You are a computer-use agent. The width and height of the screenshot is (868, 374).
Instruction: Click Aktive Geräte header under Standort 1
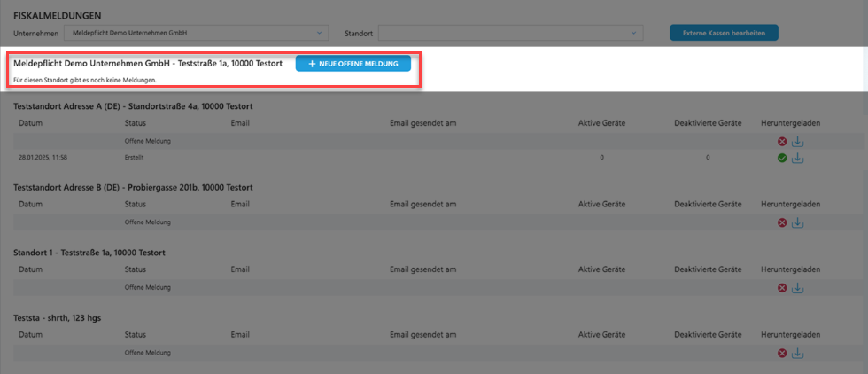pyautogui.click(x=601, y=269)
